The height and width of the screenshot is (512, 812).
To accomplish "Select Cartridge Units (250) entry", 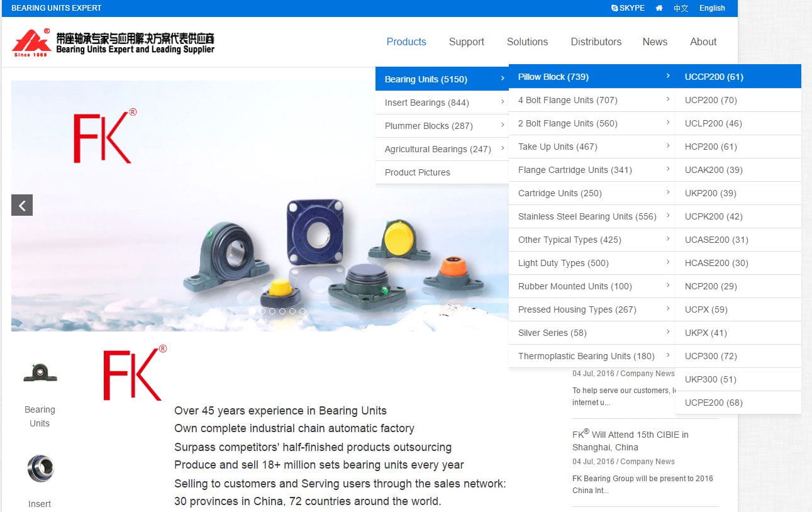I will tap(592, 193).
